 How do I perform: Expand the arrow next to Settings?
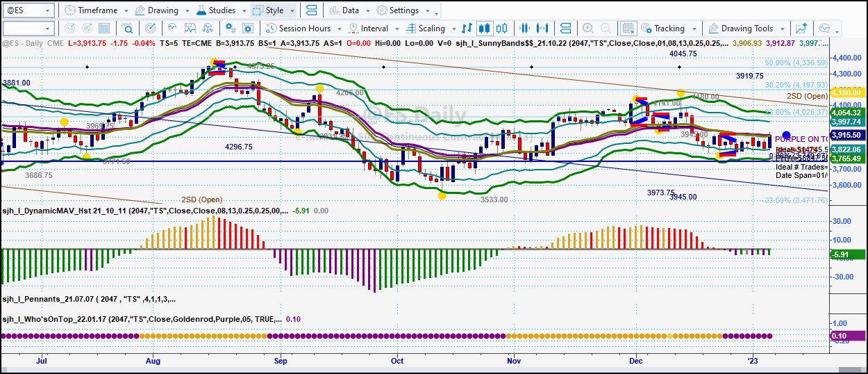tap(426, 10)
